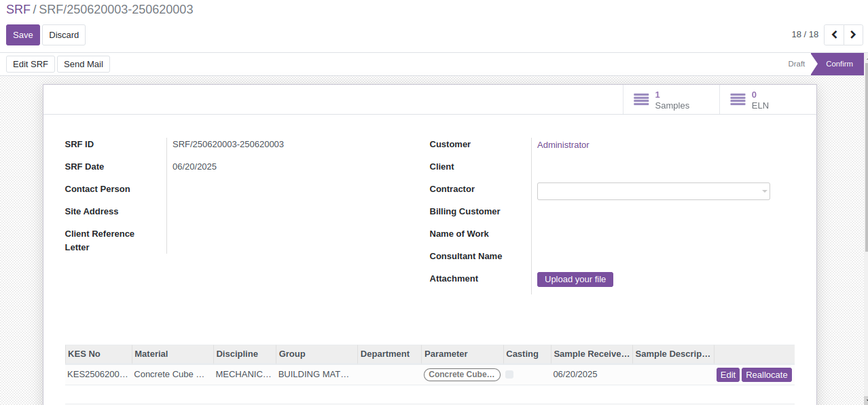Discard changes to the record
The height and width of the screenshot is (405, 868).
(64, 35)
